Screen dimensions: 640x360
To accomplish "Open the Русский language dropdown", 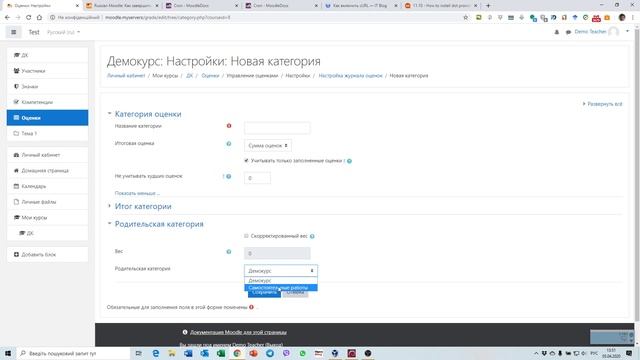I will pos(63,32).
